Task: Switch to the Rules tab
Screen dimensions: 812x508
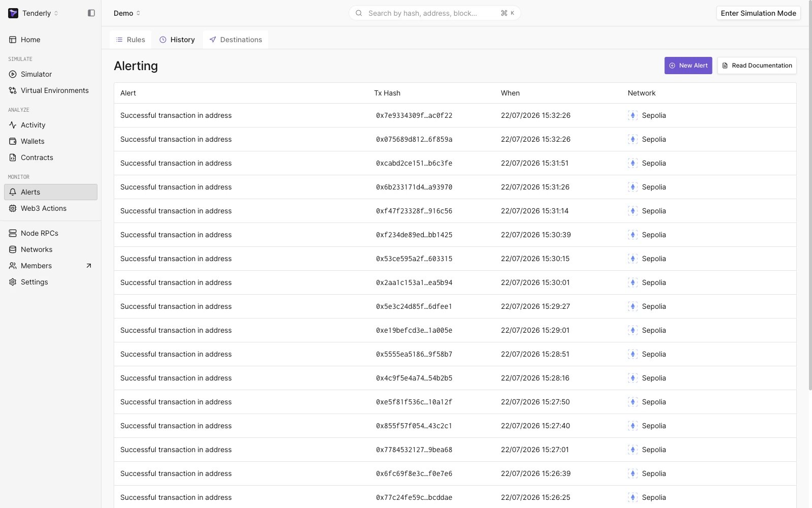Action: (130, 40)
